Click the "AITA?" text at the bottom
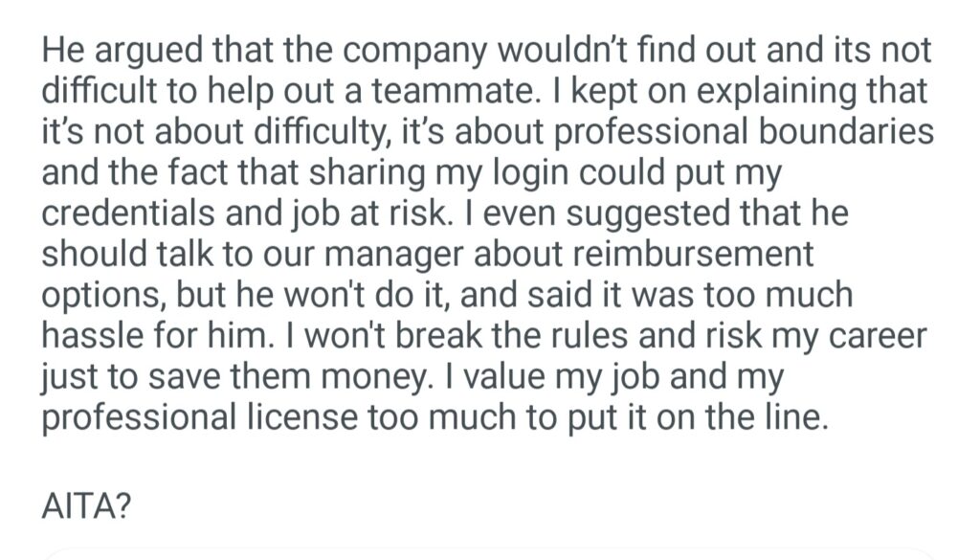 coord(86,505)
